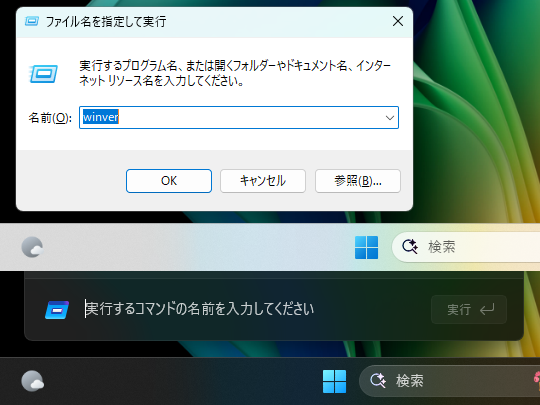Click the Run icon in the dialog title bar

click(32, 21)
